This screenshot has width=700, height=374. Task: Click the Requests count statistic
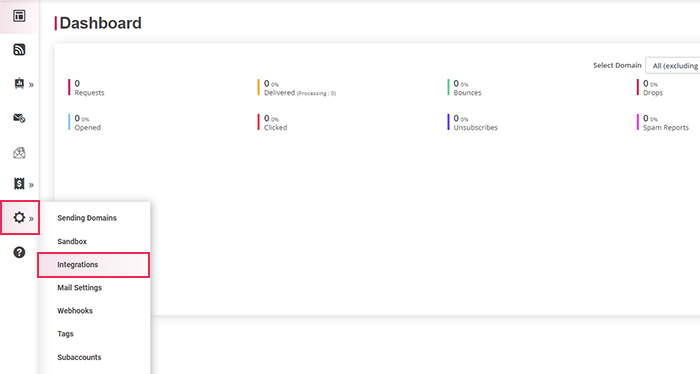89,87
